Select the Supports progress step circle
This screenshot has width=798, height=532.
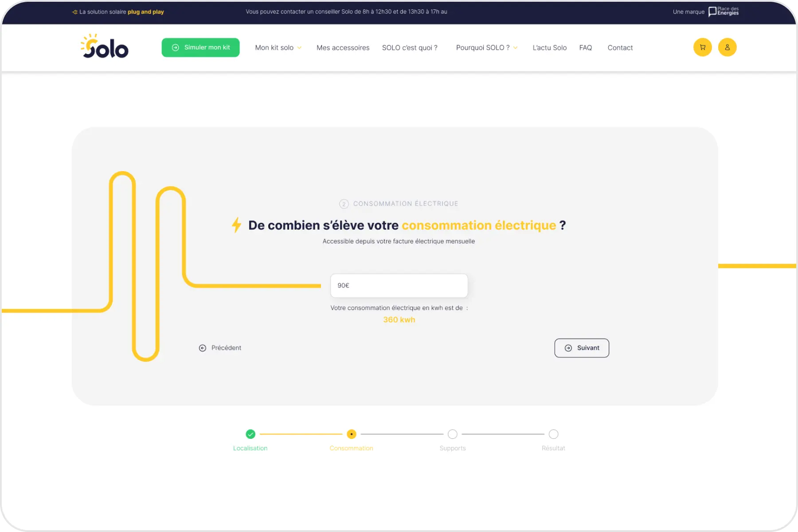click(x=453, y=434)
